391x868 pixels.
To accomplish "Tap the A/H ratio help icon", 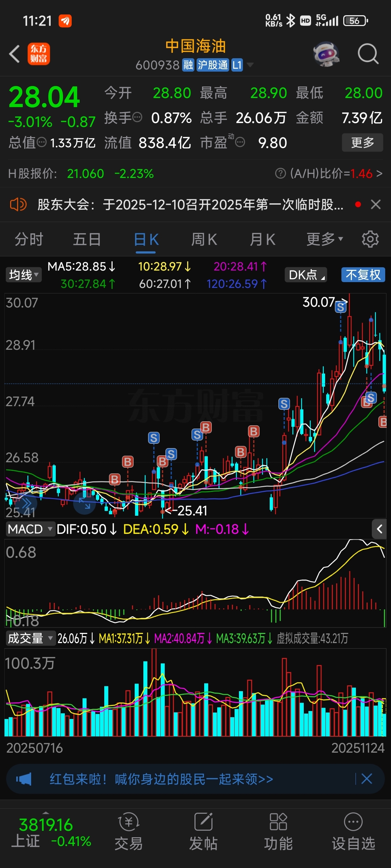I will tap(280, 174).
